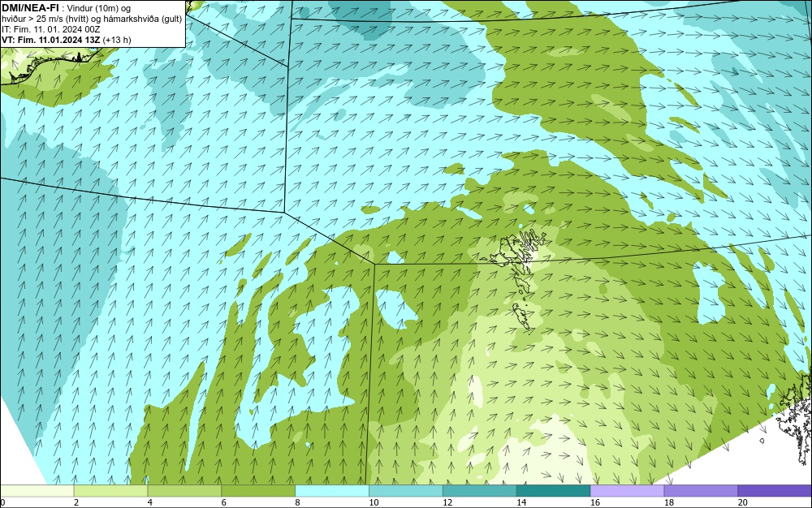Click the light teal 10–12 m/s legend swatch

pyautogui.click(x=406, y=490)
